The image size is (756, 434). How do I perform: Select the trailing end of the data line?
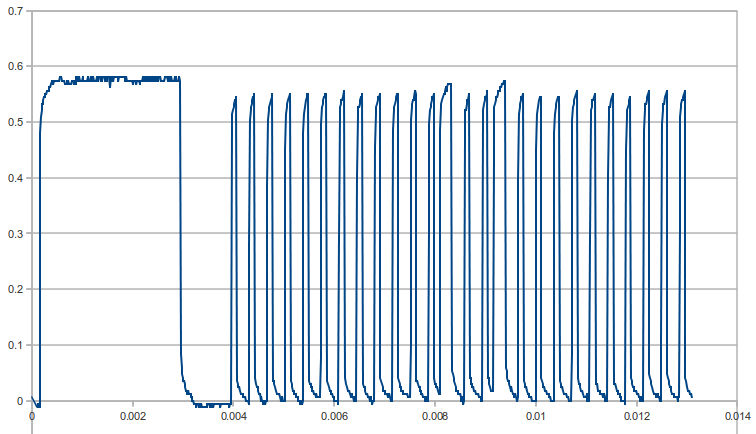pos(690,394)
